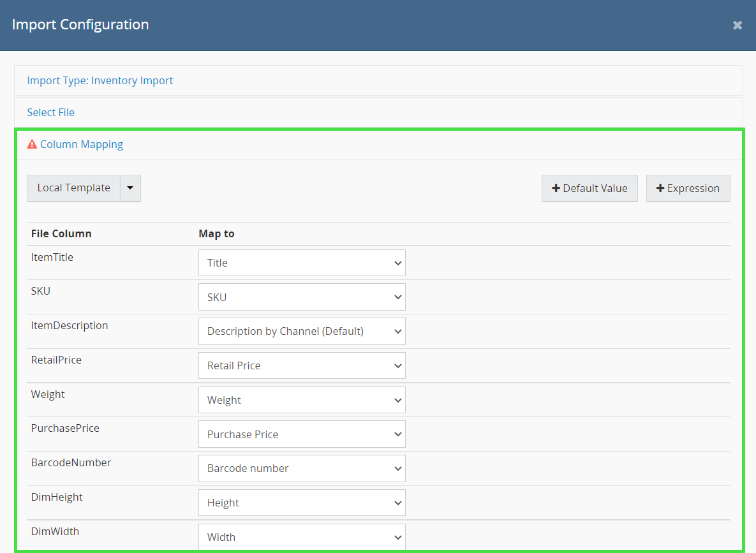756x553 pixels.
Task: Add an Expression mapping
Action: tap(688, 188)
